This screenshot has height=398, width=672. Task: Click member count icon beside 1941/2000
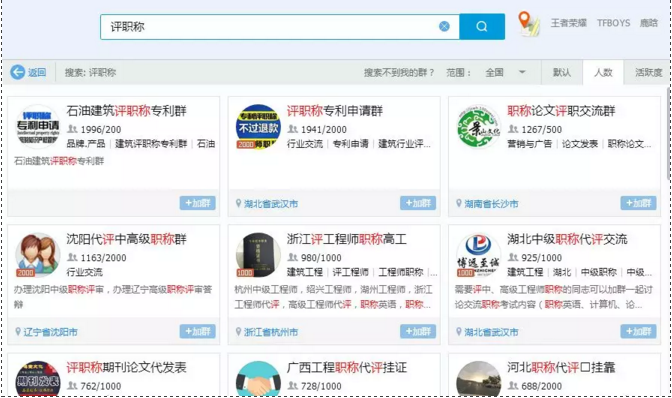pos(293,129)
